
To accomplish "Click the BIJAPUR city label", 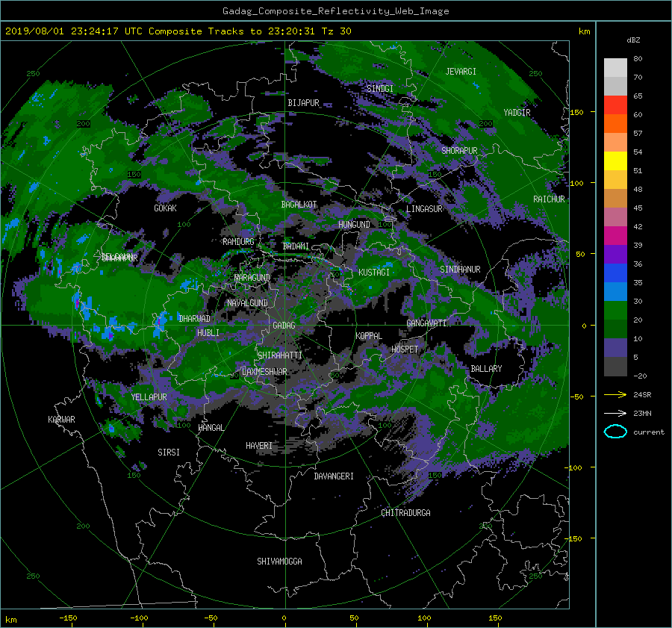I will click(x=303, y=103).
